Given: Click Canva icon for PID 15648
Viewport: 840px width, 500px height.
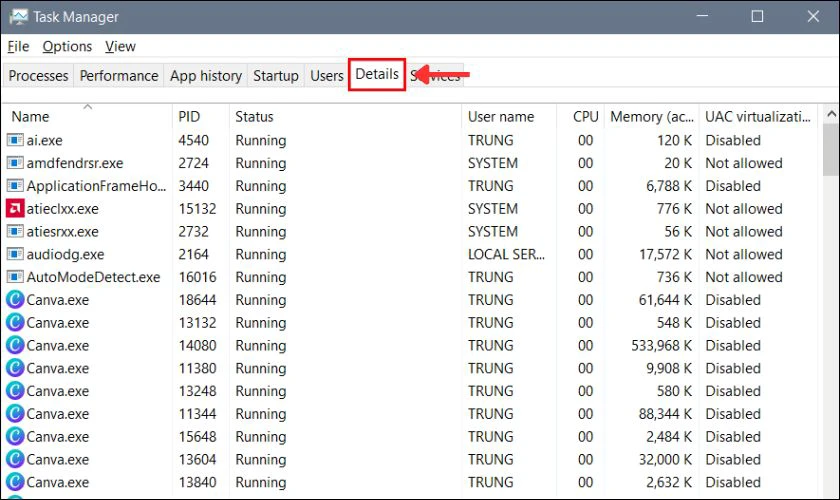Looking at the screenshot, I should 15,436.
